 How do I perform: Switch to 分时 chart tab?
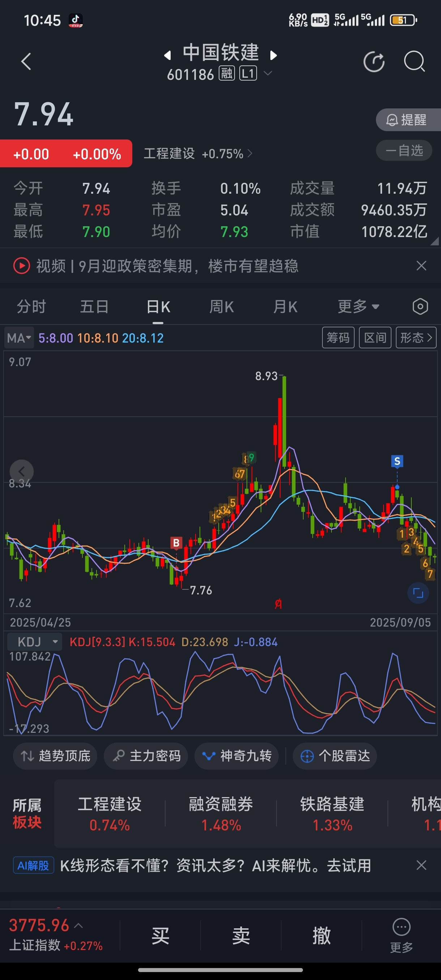click(x=31, y=307)
